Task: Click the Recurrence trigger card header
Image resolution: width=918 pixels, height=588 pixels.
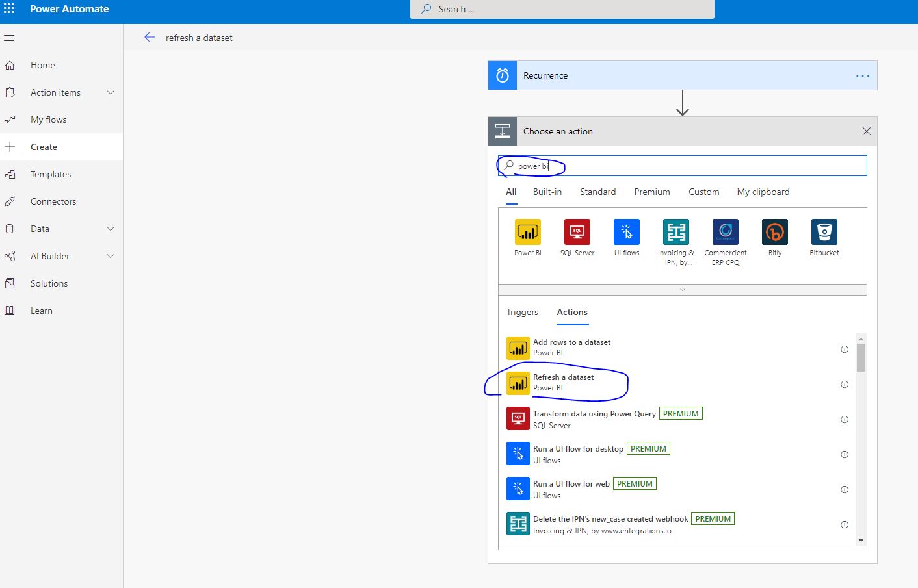Action: [683, 75]
